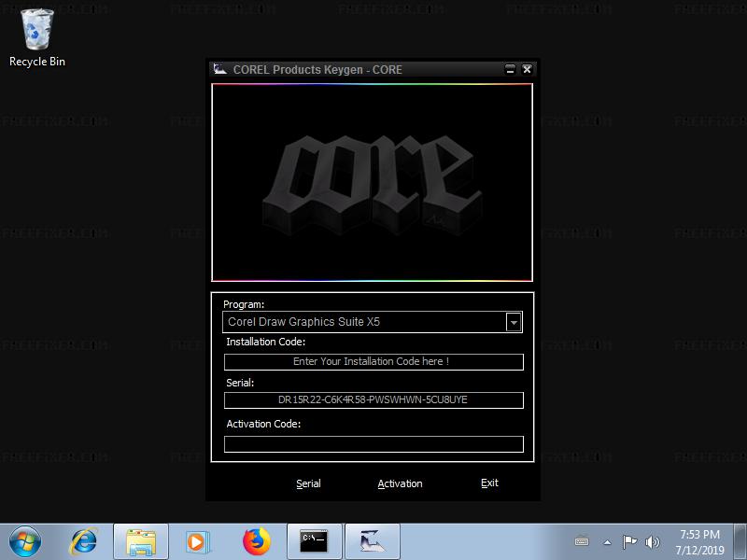
Task: Exit the keygen using Exit button
Action: [489, 483]
